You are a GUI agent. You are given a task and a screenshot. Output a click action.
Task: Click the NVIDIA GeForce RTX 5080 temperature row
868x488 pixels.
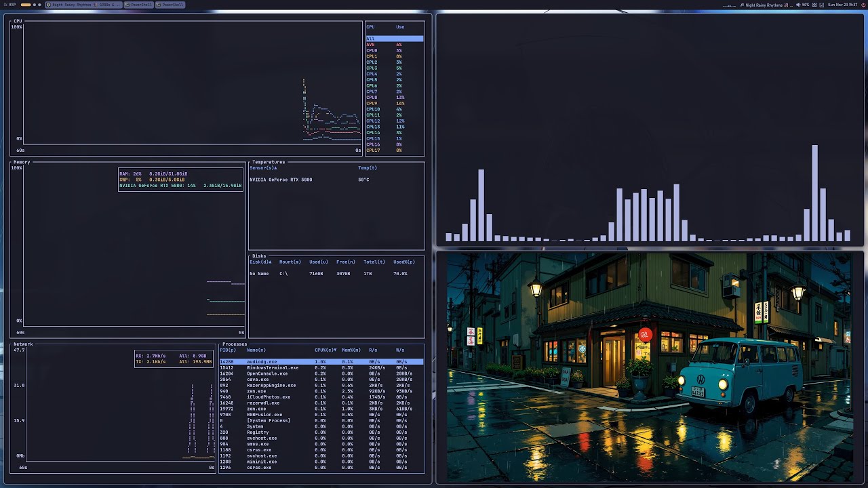point(336,180)
